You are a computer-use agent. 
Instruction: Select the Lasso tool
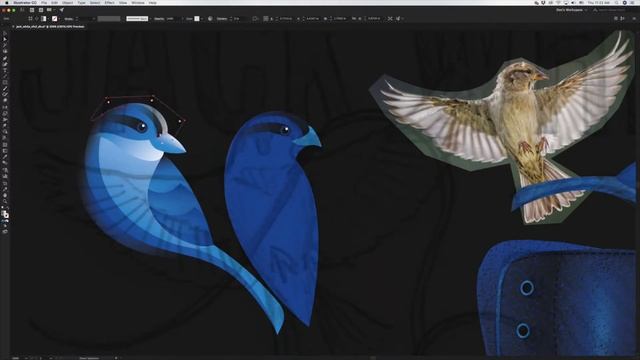coord(5,51)
